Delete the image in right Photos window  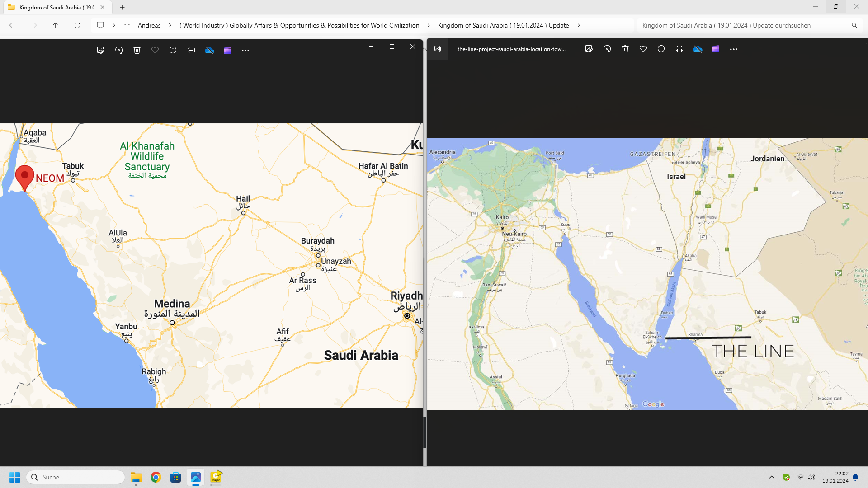click(625, 49)
